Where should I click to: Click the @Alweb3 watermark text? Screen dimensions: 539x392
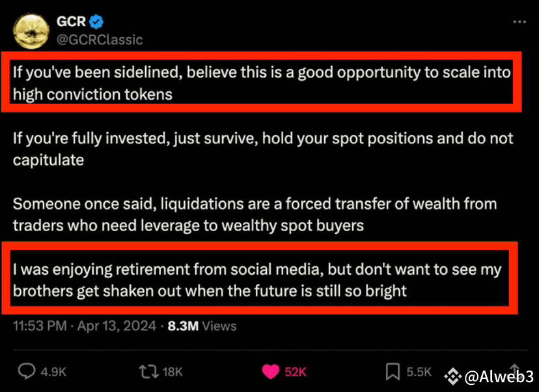[x=499, y=376]
